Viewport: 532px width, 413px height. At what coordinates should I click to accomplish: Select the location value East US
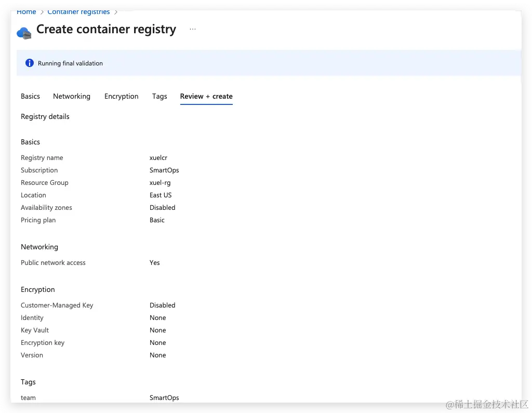point(161,195)
